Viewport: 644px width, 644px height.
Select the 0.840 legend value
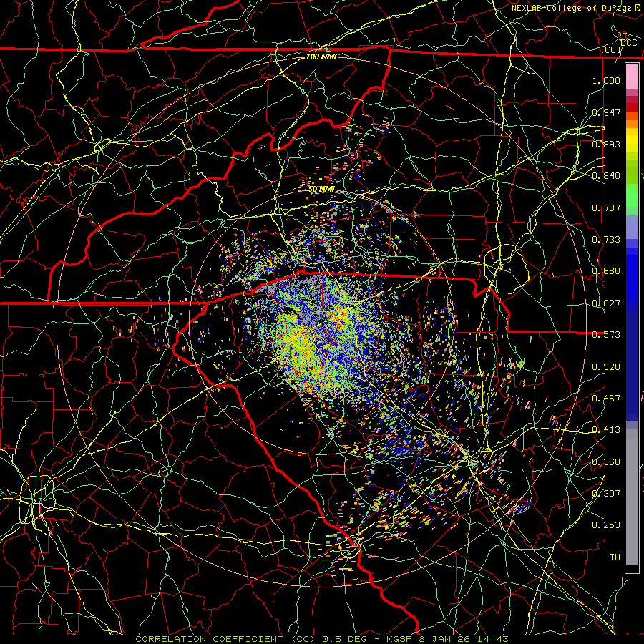pyautogui.click(x=606, y=176)
